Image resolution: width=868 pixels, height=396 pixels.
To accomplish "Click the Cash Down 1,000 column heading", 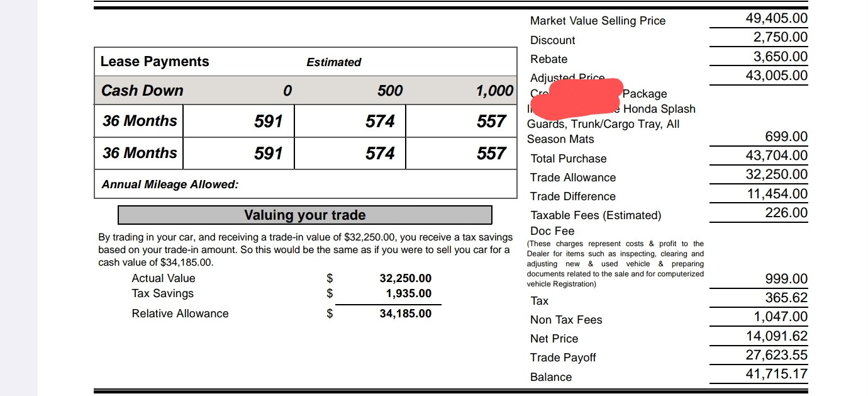I will [x=494, y=91].
